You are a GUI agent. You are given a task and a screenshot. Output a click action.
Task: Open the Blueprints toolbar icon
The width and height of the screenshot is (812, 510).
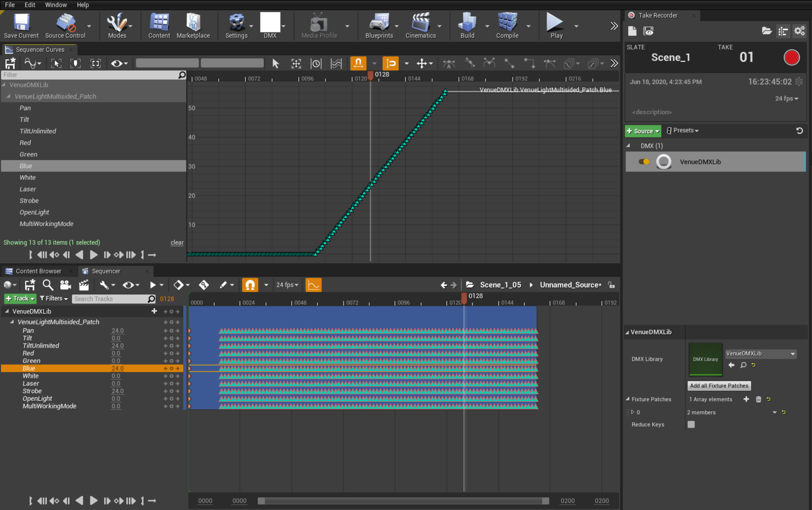379,26
